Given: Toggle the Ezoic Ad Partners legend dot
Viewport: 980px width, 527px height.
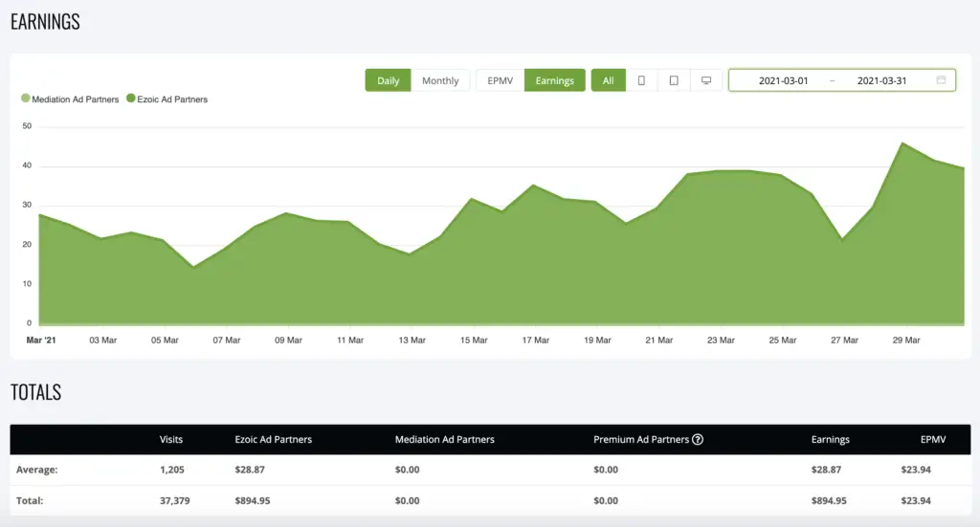Looking at the screenshot, I should click(130, 98).
